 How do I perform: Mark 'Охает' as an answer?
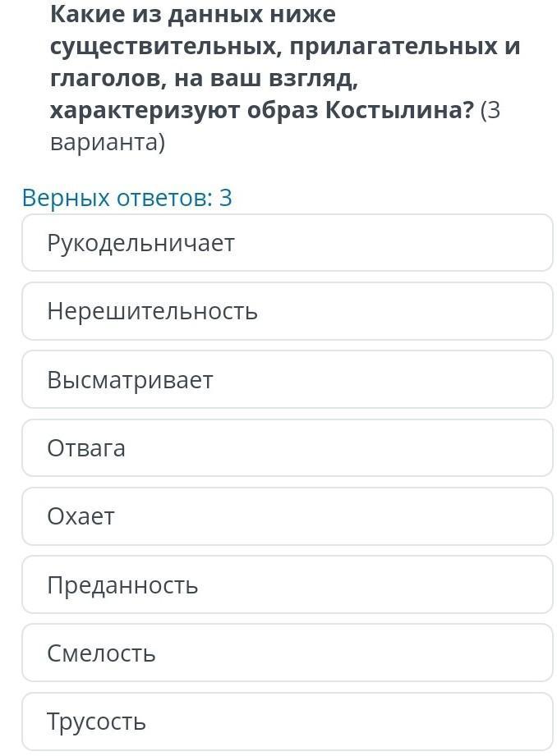click(x=287, y=516)
